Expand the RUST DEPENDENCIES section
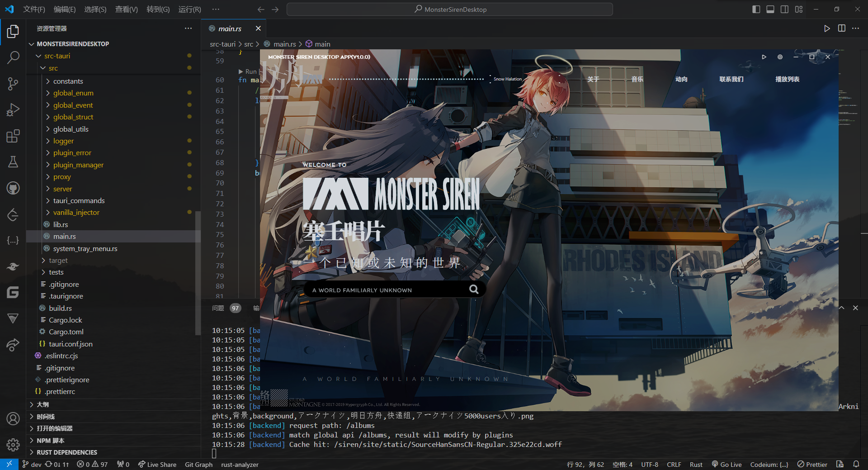Viewport: 868px width, 470px height. (x=66, y=452)
